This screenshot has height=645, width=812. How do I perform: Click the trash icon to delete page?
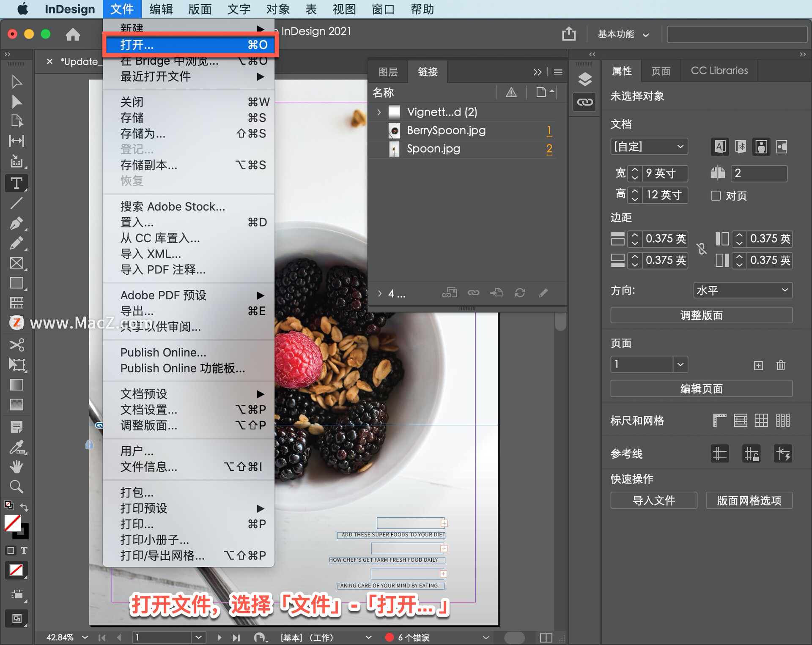coord(781,365)
